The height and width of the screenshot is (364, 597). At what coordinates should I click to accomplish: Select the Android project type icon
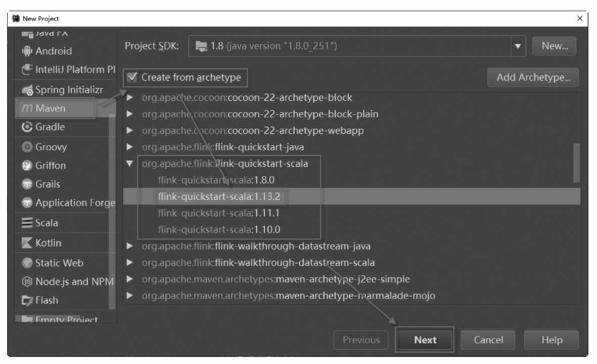[x=27, y=51]
